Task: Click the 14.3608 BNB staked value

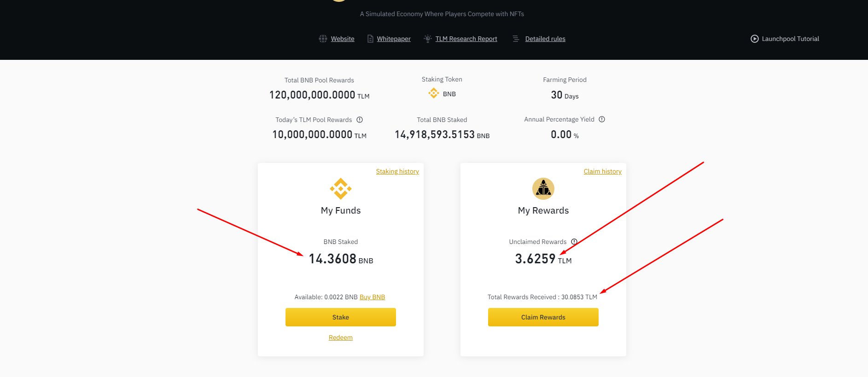Action: click(x=341, y=259)
